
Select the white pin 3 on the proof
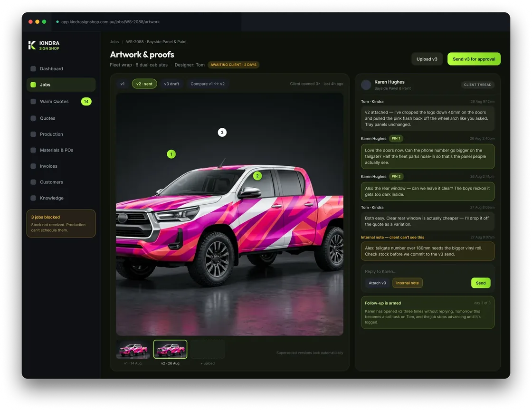[x=222, y=133]
